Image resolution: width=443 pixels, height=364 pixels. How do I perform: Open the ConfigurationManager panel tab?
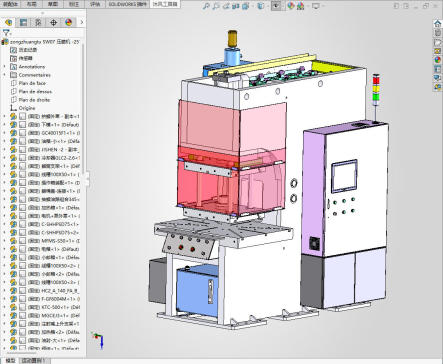[x=38, y=22]
